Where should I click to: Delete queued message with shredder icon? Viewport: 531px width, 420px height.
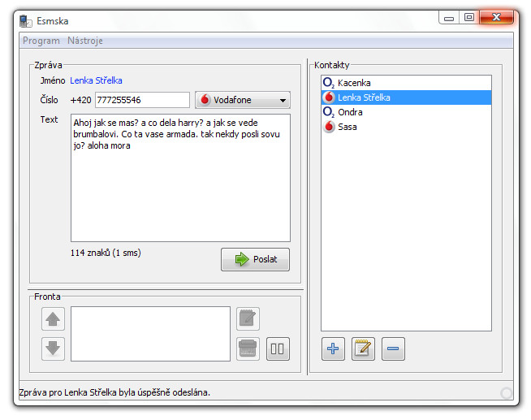coord(248,349)
